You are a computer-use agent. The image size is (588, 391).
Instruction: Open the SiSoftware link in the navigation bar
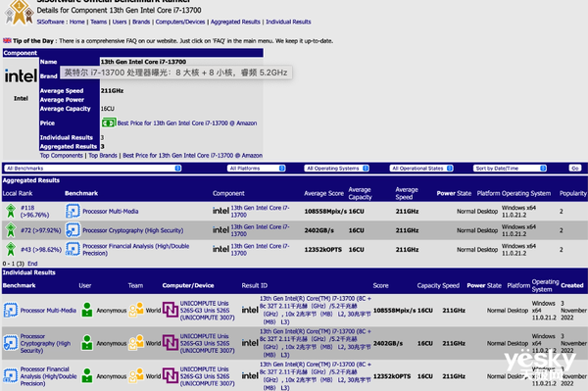tap(50, 22)
